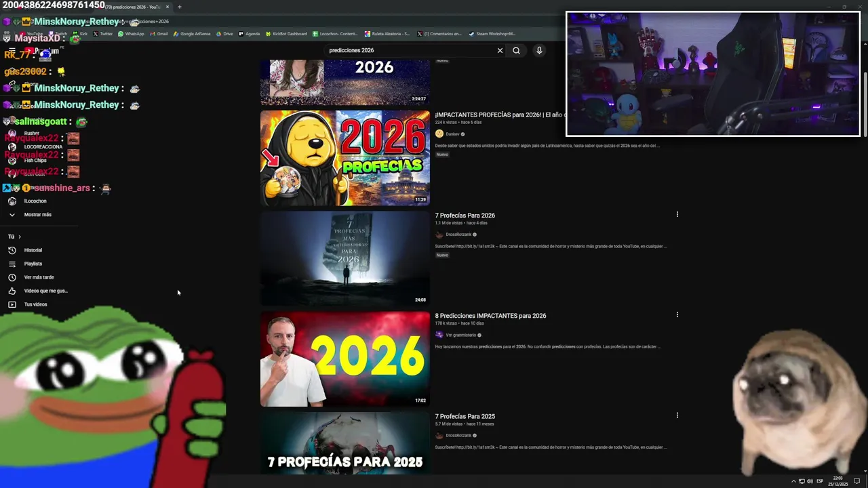Activate voice search microphone icon
868x488 pixels.
click(539, 50)
